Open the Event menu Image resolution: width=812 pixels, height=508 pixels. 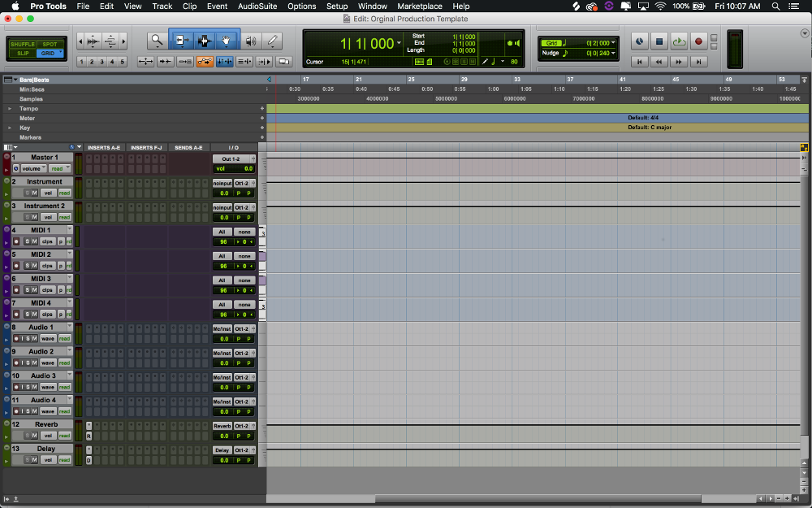217,7
